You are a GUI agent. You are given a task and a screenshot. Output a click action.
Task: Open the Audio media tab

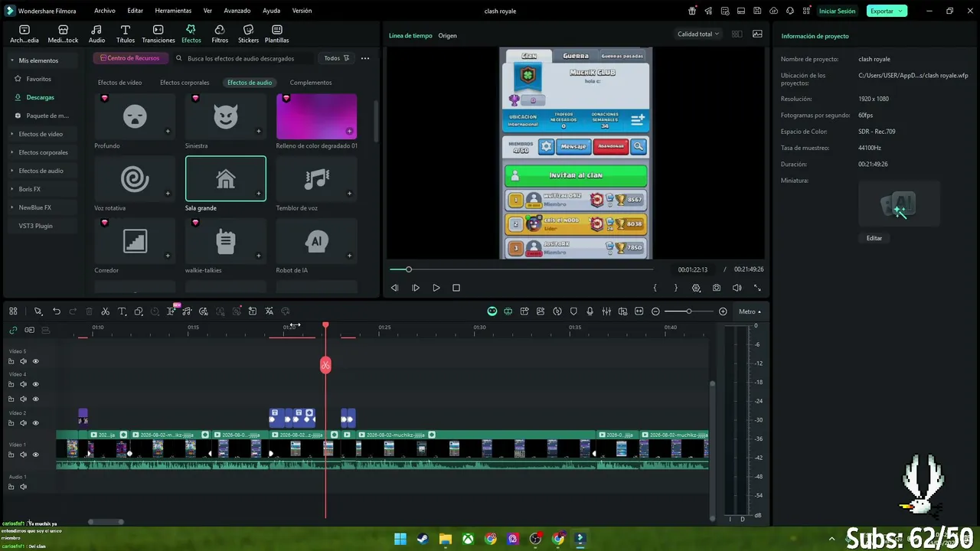pyautogui.click(x=96, y=34)
